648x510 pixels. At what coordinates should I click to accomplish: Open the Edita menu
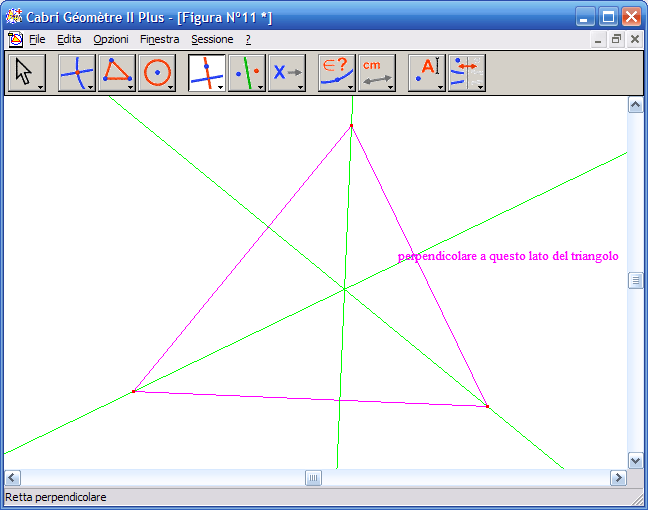69,39
